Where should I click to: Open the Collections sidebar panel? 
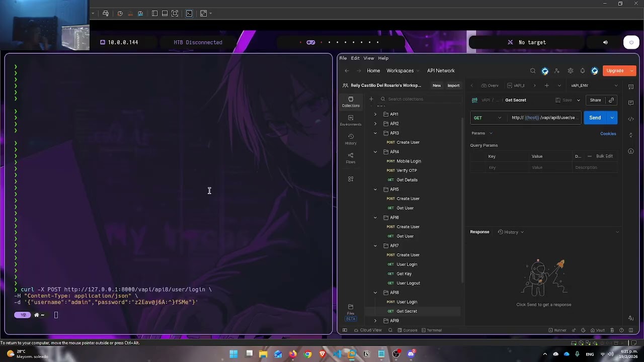click(x=351, y=102)
